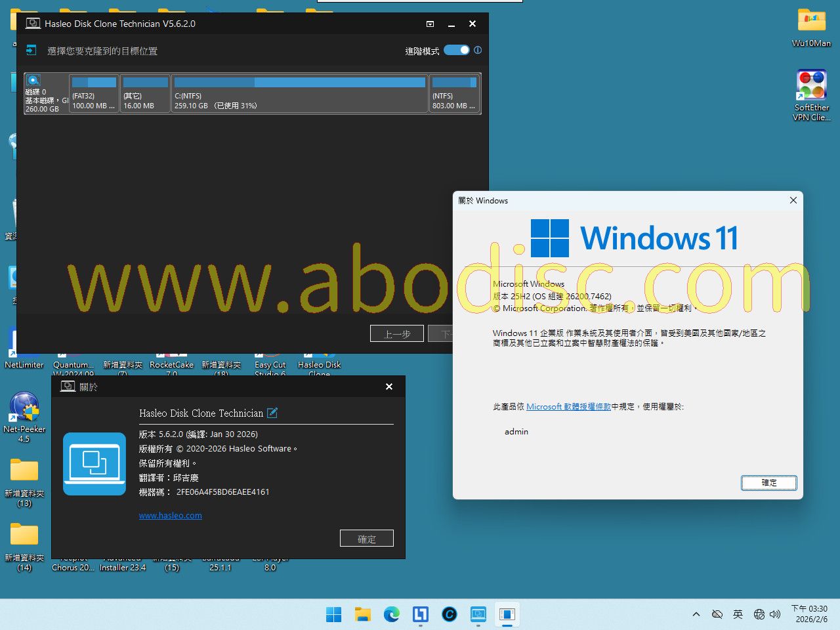840x630 pixels.
Task: Click the 磁碟 0 disk icon
Action: pyautogui.click(x=33, y=81)
